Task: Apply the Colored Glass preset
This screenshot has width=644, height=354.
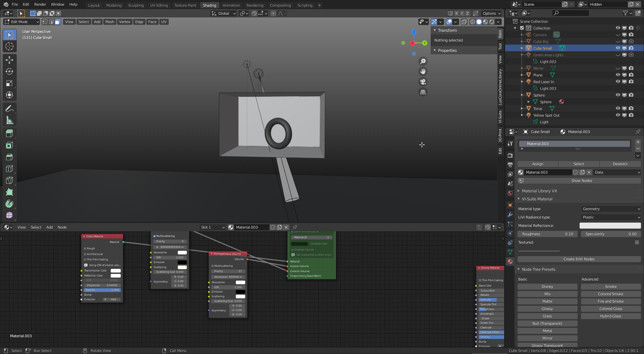Action: coord(610,309)
